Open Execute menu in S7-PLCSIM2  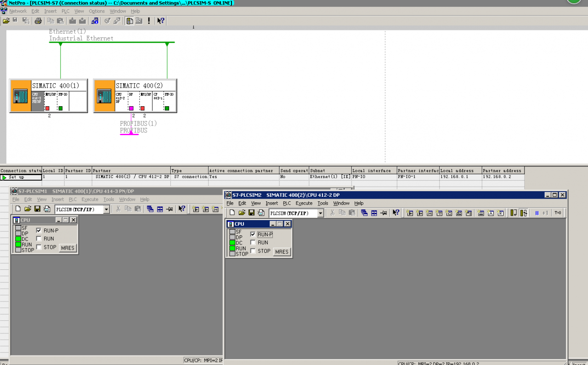click(x=304, y=203)
